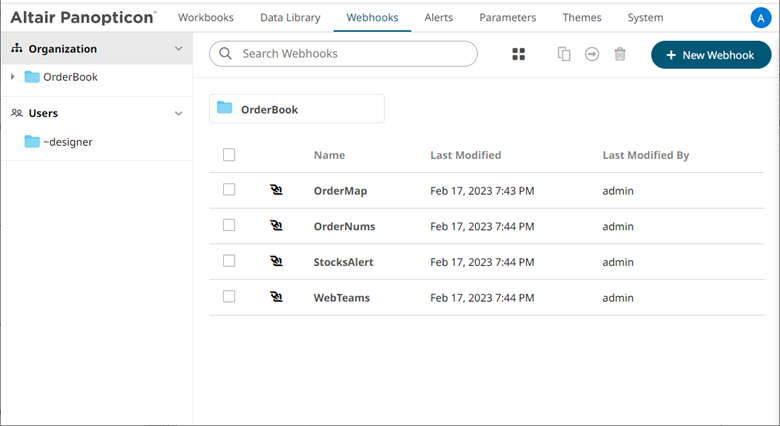Check the OrderNums row checkbox

click(229, 225)
